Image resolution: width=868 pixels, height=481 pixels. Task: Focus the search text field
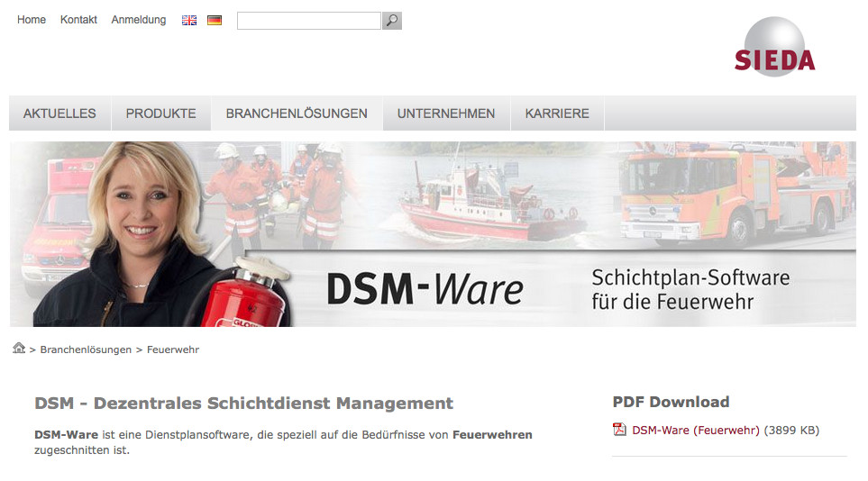coord(309,21)
